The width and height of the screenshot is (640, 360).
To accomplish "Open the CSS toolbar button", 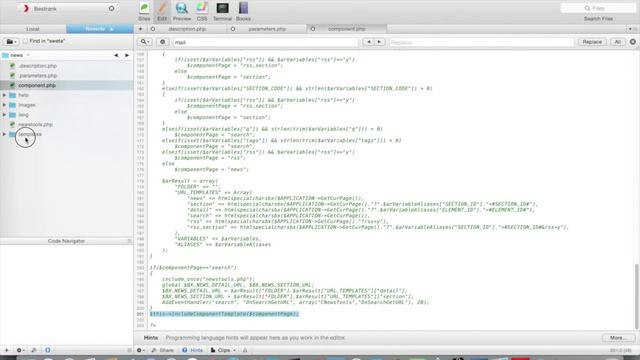I will pos(202,11).
